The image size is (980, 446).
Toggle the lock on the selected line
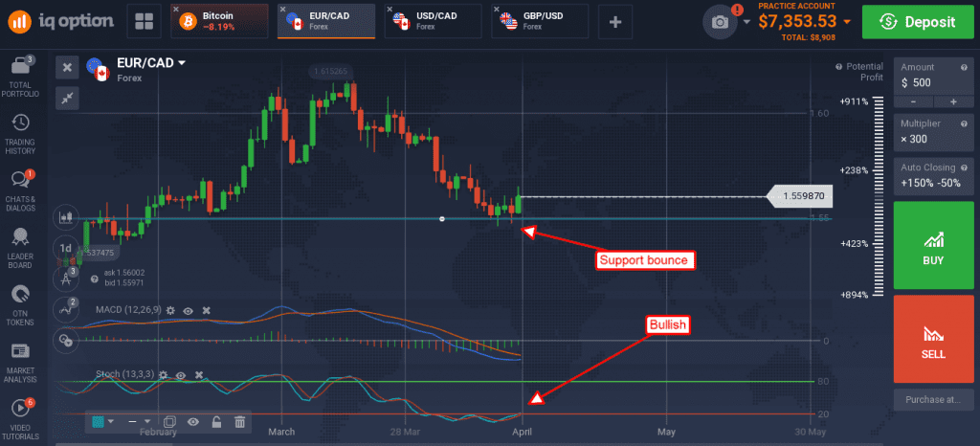click(216, 422)
